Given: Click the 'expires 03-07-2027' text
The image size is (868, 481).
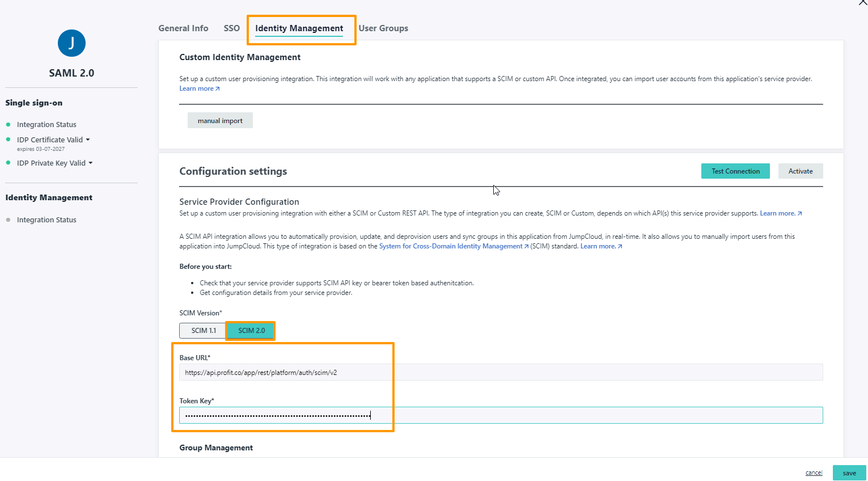Looking at the screenshot, I should click(x=41, y=149).
